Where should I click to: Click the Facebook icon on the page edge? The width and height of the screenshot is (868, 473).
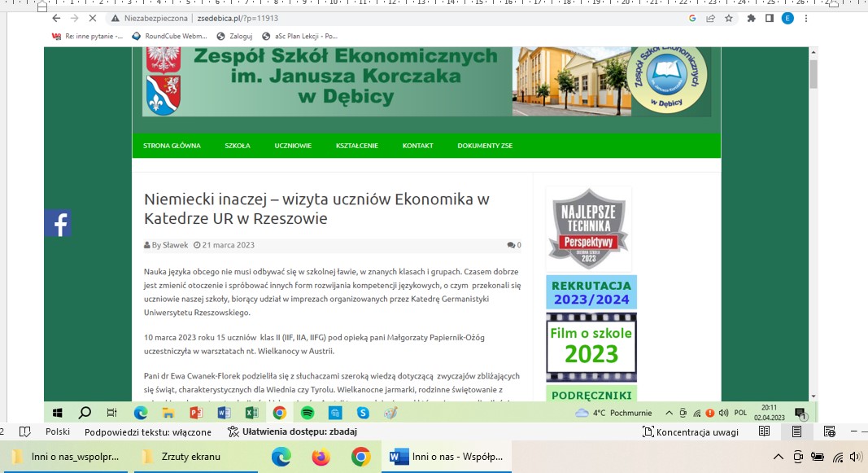[58, 222]
